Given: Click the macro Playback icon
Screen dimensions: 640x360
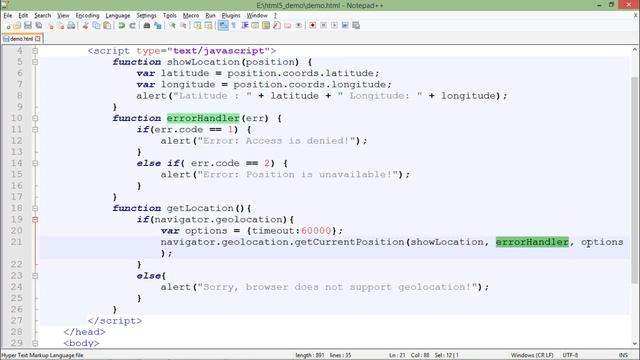Looking at the screenshot, I should click(x=334, y=26).
